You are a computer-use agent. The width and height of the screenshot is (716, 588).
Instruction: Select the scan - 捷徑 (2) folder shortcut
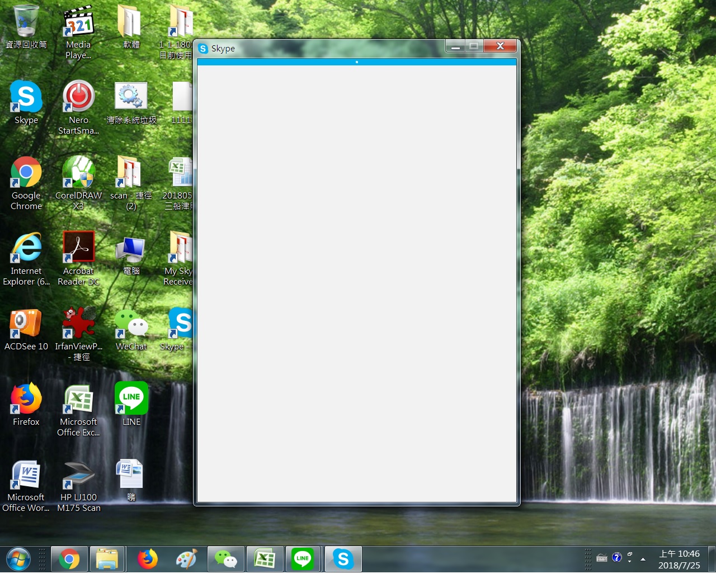pos(131,183)
